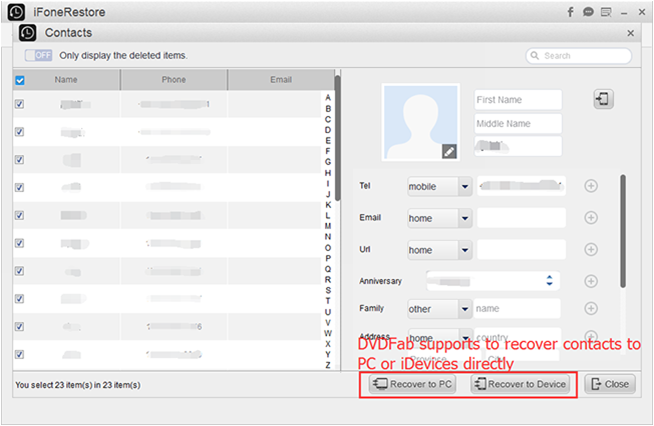654x426 pixels.
Task: Add another Family entry with plus icon
Action: 591,308
